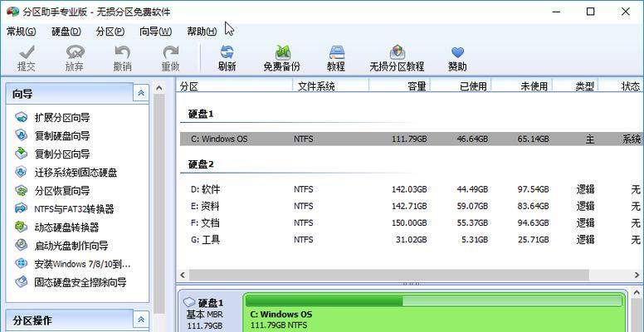The width and height of the screenshot is (644, 332).
Task: Click the 分区恢复向导 icon
Action: tap(21, 191)
